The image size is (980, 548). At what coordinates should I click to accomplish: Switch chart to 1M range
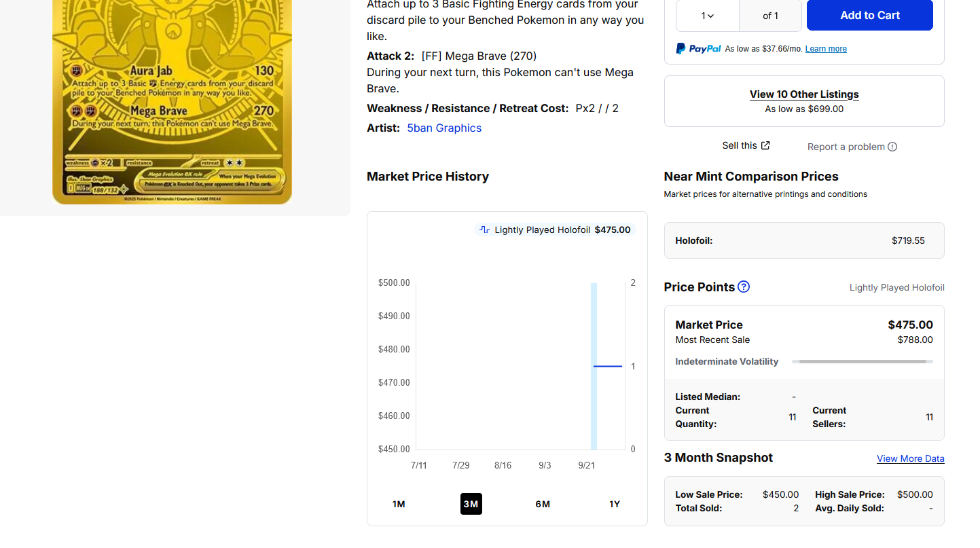click(x=399, y=504)
